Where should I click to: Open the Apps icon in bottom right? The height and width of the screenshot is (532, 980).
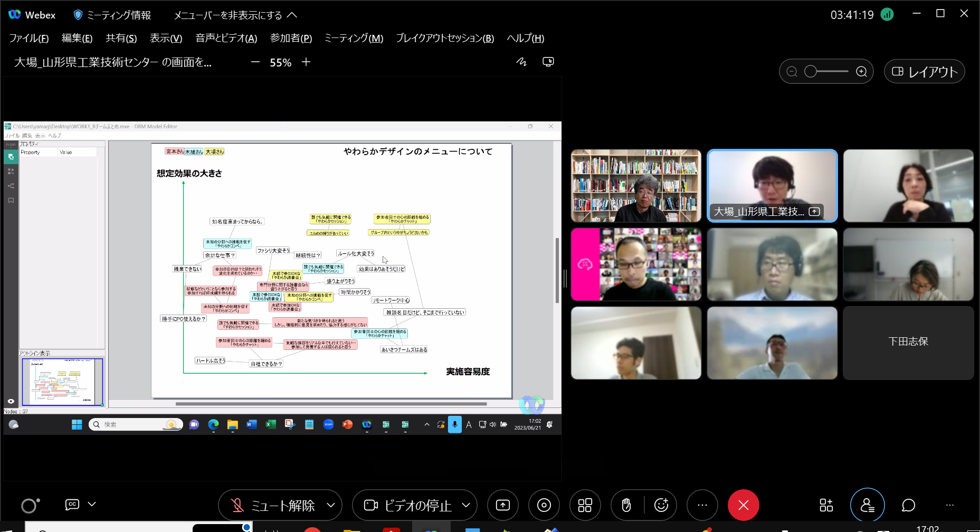coord(826,505)
